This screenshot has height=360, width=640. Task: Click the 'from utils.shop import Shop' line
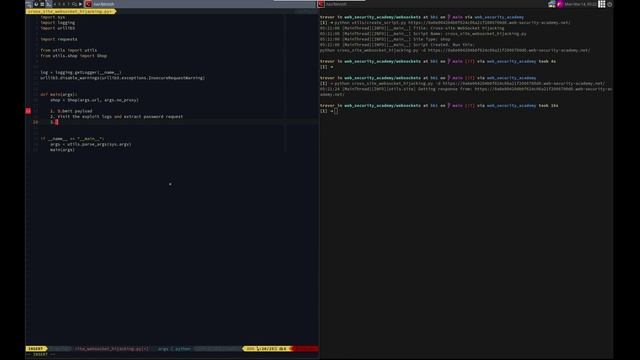tap(73, 56)
